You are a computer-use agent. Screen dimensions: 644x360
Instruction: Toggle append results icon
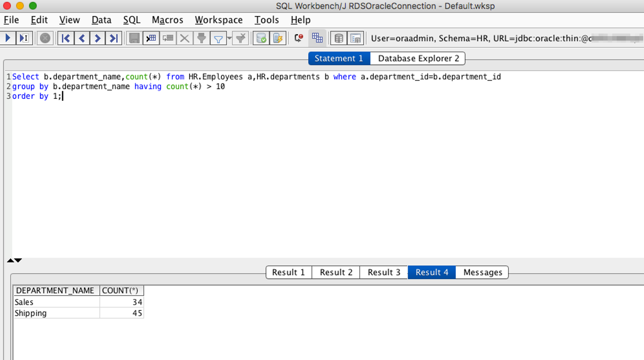tap(317, 38)
